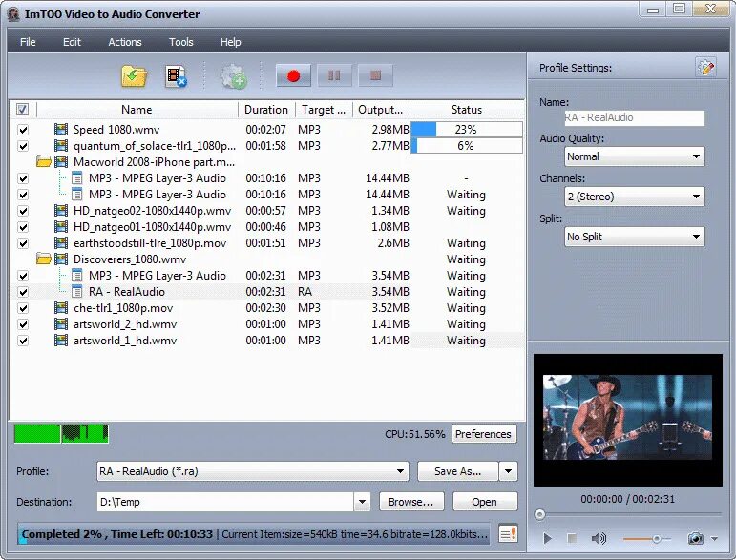Click the artsworld_1_hd.wmv file icon
The width and height of the screenshot is (736, 560).
click(x=60, y=340)
